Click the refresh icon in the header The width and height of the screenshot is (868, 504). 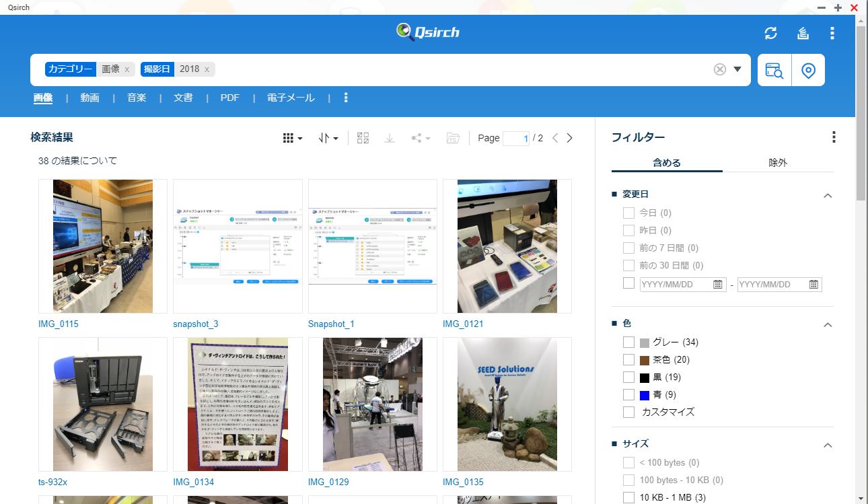click(x=770, y=33)
